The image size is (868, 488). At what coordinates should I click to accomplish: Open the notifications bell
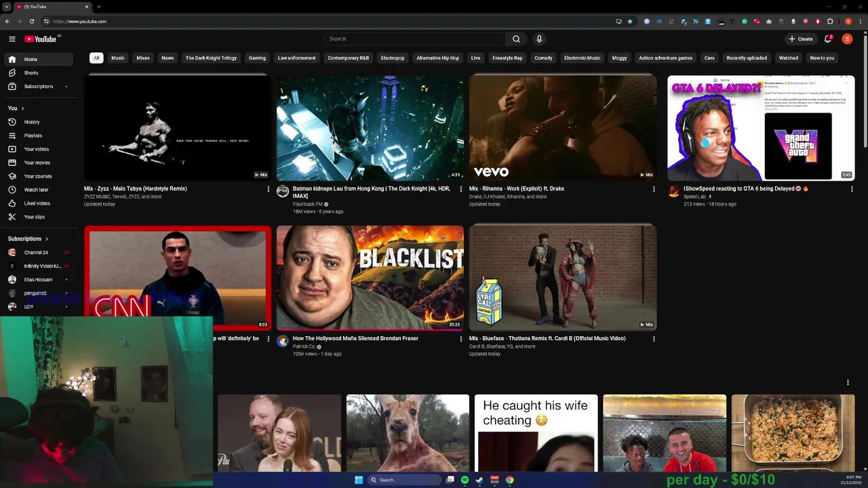tap(828, 39)
